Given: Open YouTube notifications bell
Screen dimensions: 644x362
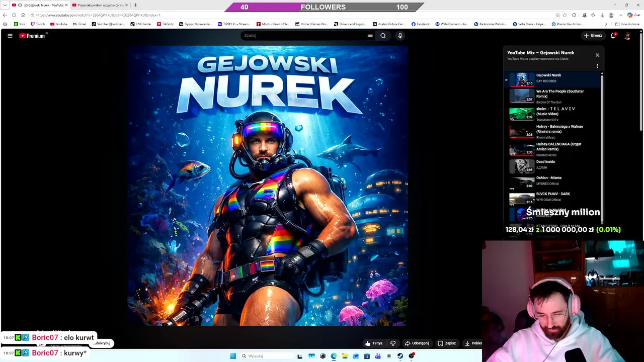Looking at the screenshot, I should point(613,36).
